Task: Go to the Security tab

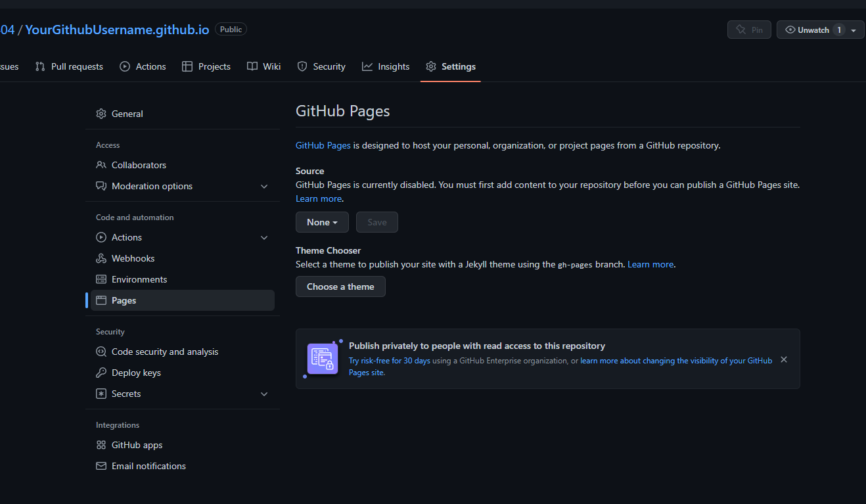Action: 321,66
